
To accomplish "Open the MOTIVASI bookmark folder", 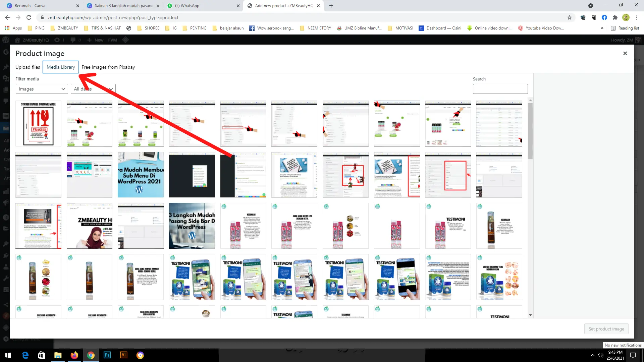I will [400, 28].
